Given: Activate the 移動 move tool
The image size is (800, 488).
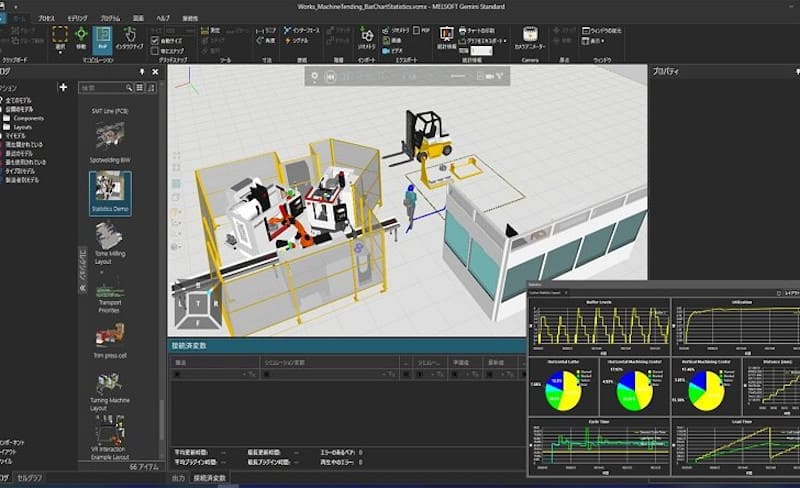Looking at the screenshot, I should [81, 38].
